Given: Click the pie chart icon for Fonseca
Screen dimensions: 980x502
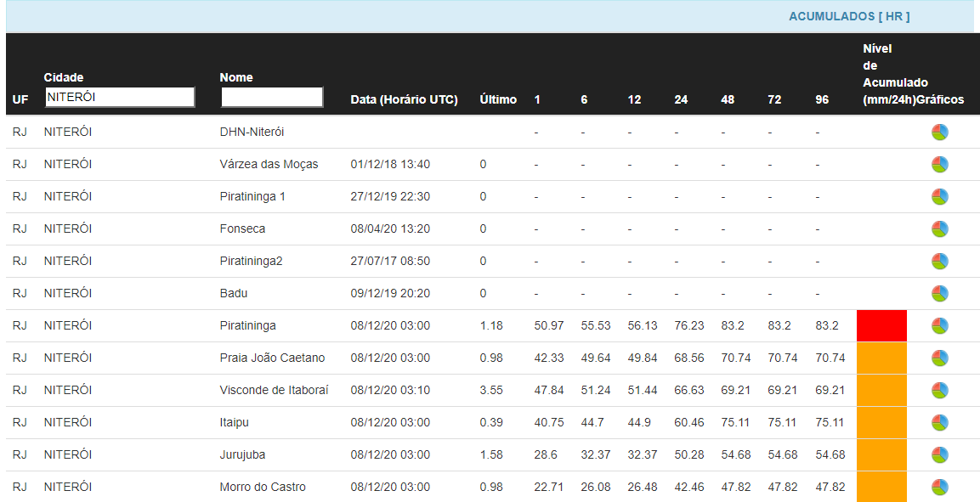Looking at the screenshot, I should (x=939, y=229).
